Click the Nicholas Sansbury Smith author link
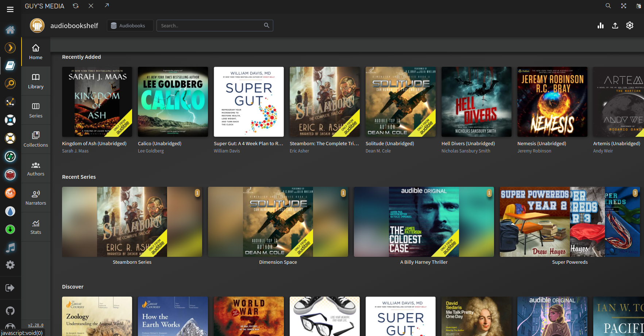The image size is (644, 336). (x=466, y=151)
